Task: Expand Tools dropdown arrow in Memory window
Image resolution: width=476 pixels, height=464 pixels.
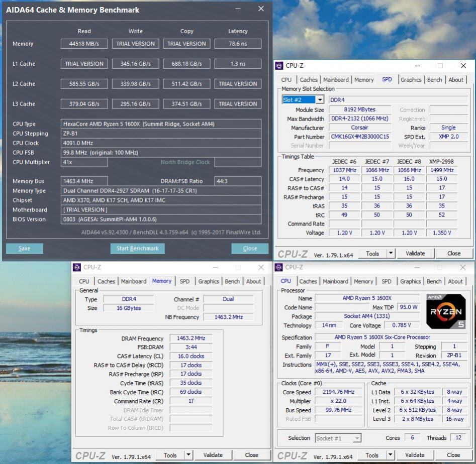Action: click(x=188, y=454)
